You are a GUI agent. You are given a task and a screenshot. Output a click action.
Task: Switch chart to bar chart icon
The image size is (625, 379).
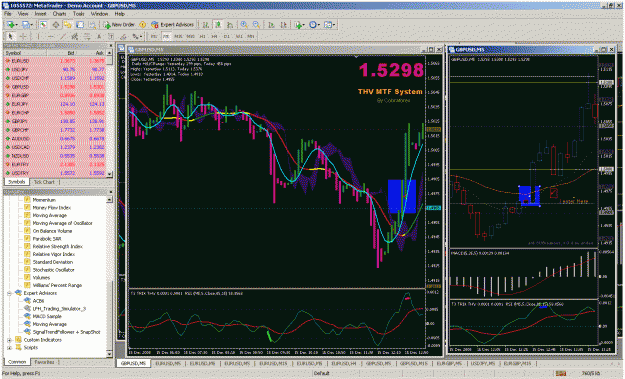tap(205, 25)
